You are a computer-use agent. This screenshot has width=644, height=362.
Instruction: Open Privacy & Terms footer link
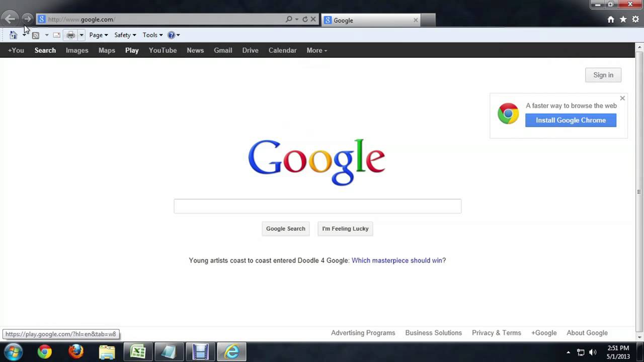497,333
